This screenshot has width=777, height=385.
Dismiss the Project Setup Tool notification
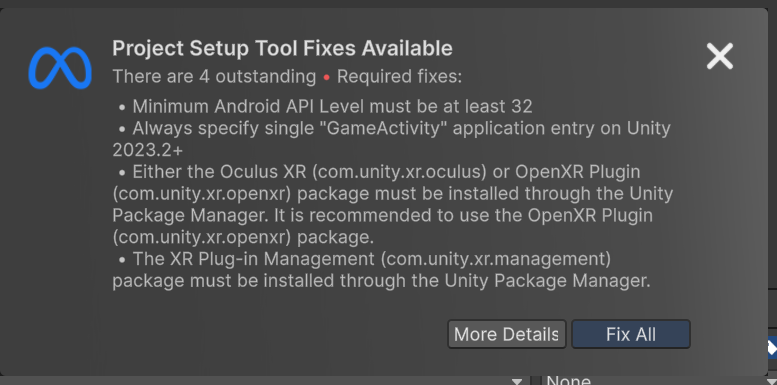(x=720, y=55)
